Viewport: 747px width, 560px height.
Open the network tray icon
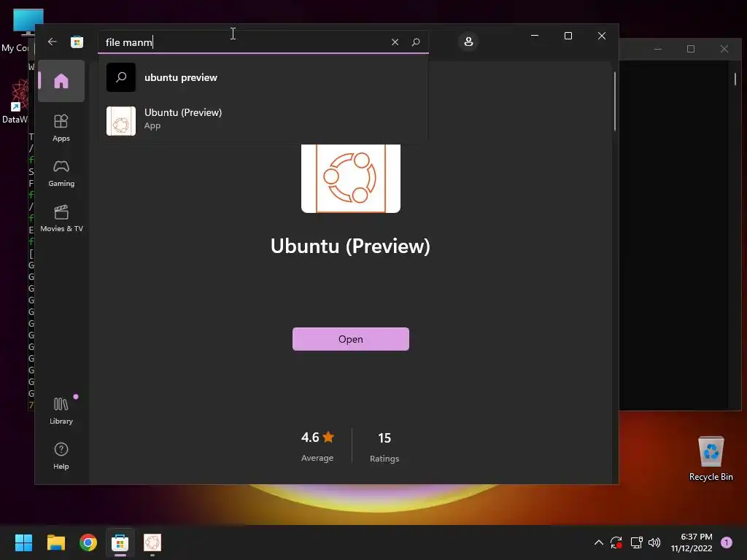[x=636, y=542]
